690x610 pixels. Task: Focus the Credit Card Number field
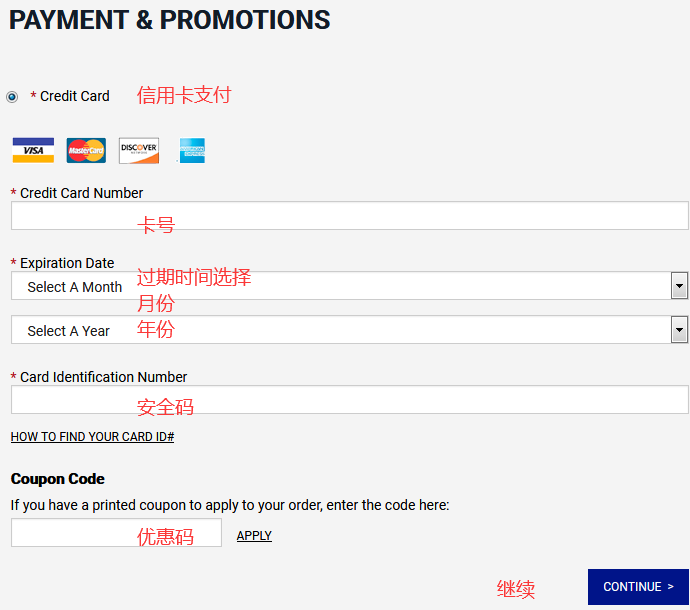pyautogui.click(x=349, y=216)
